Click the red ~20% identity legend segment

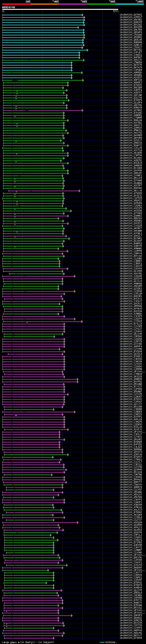(x=16, y=4)
